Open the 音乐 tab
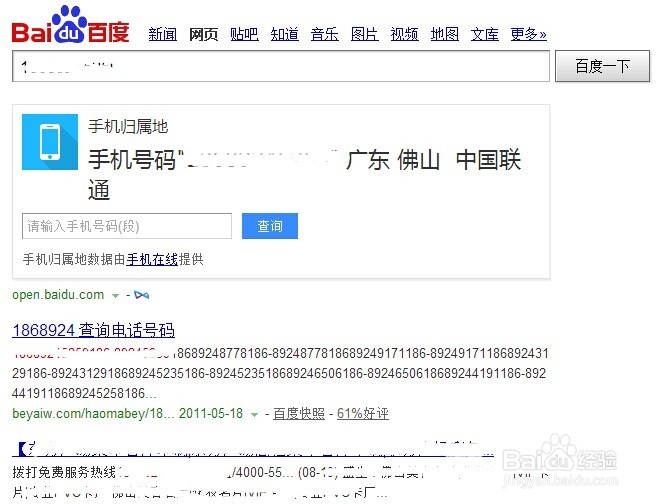The width and height of the screenshot is (656, 504). [x=325, y=34]
